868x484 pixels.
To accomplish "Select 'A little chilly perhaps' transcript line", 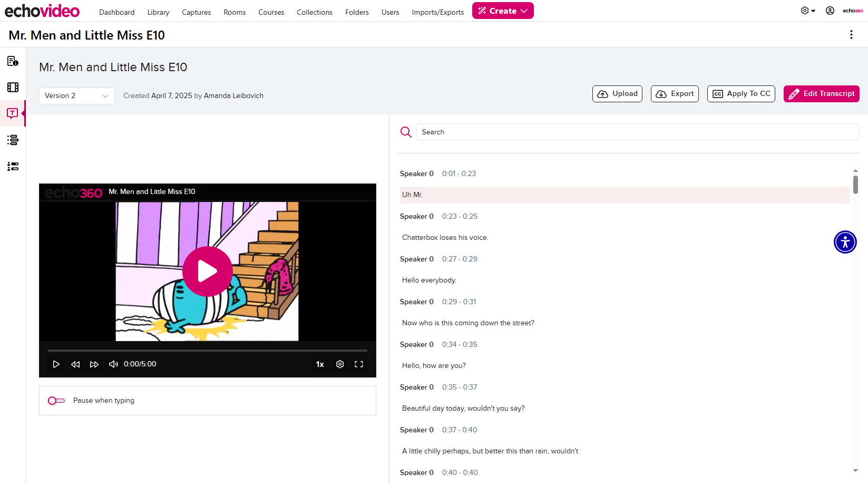I will tap(490, 451).
